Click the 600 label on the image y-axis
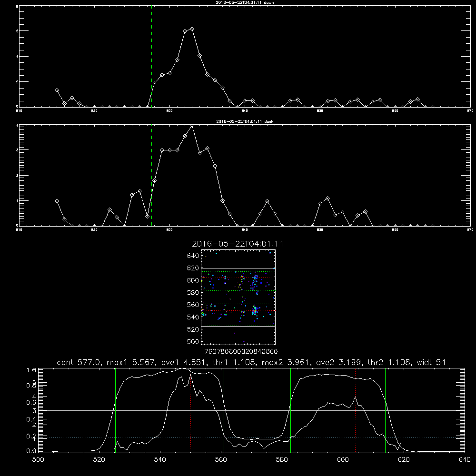 pos(193,280)
